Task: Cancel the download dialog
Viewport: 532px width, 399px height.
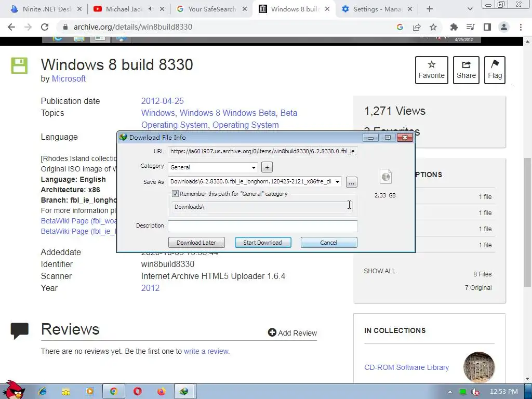Action: 329,243
